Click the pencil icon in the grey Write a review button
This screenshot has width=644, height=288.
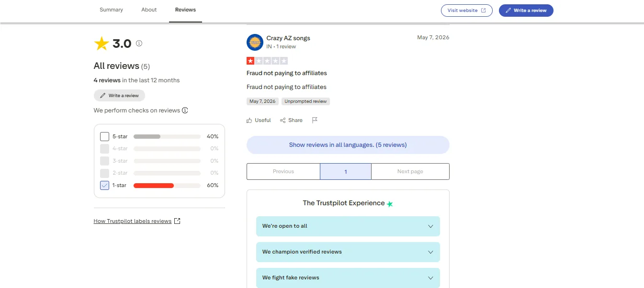102,96
